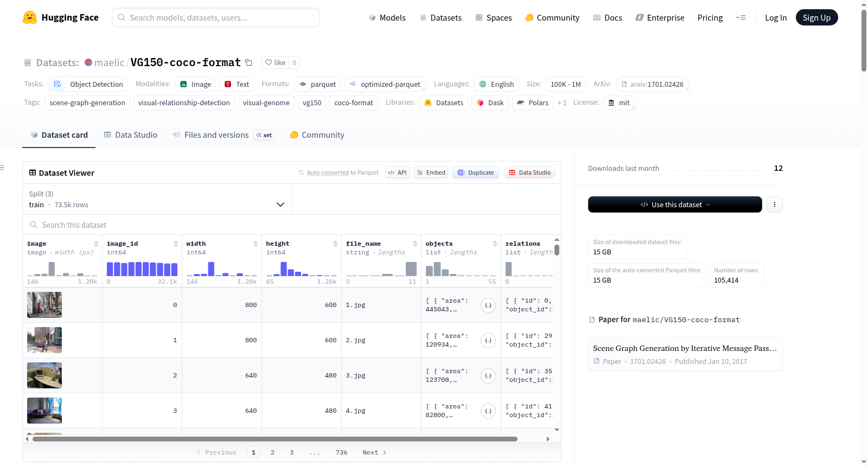Expand the Split train dropdown
This screenshot has width=868, height=467.
[x=157, y=199]
